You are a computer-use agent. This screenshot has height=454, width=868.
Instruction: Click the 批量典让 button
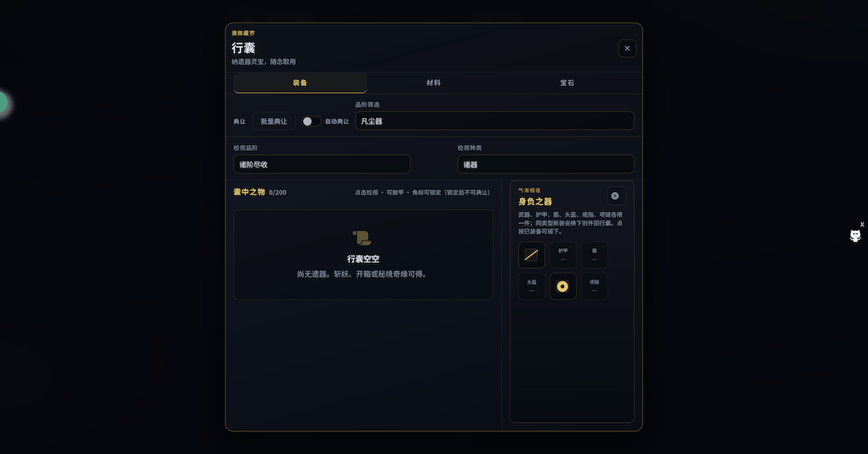[x=273, y=122]
